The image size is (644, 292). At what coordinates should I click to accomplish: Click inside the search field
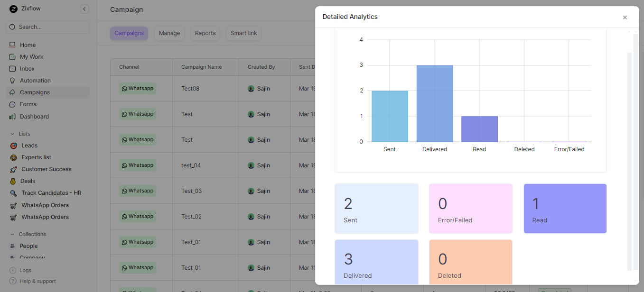click(x=47, y=27)
